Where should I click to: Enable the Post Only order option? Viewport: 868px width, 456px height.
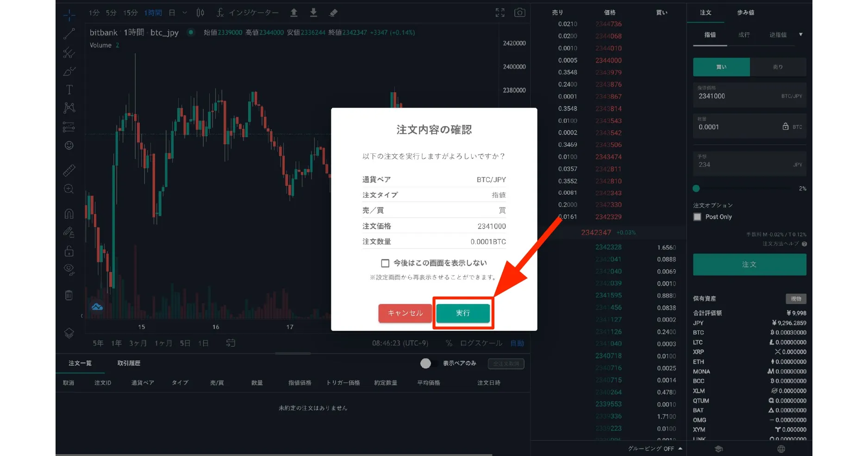click(x=697, y=217)
